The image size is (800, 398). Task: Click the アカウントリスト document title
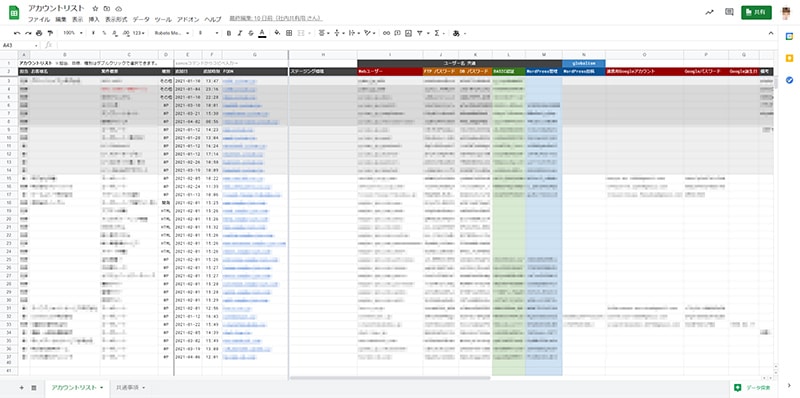(x=56, y=9)
